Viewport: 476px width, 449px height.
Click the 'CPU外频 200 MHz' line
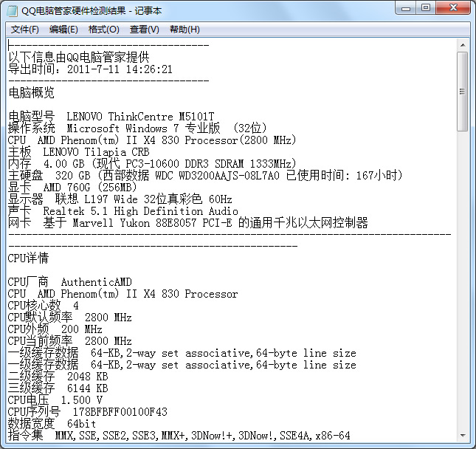55,329
